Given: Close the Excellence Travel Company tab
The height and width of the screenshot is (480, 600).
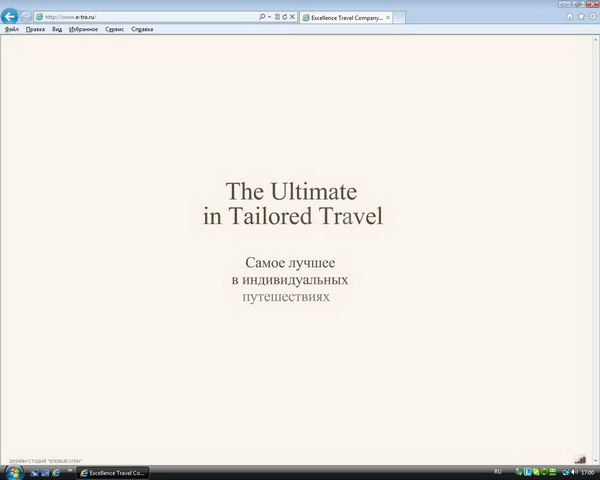Looking at the screenshot, I should point(388,18).
